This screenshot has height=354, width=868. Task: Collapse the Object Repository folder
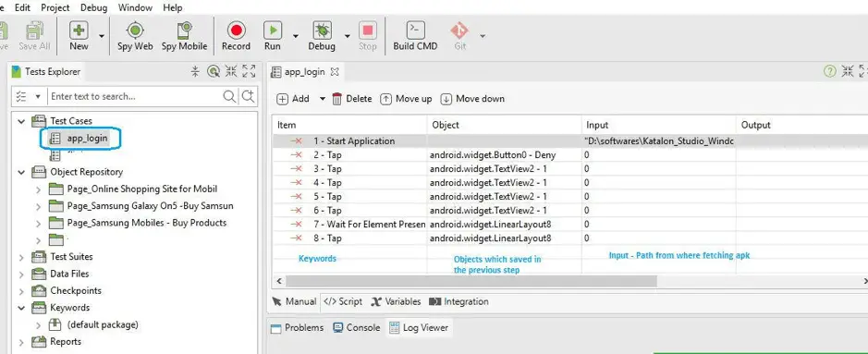tap(21, 172)
